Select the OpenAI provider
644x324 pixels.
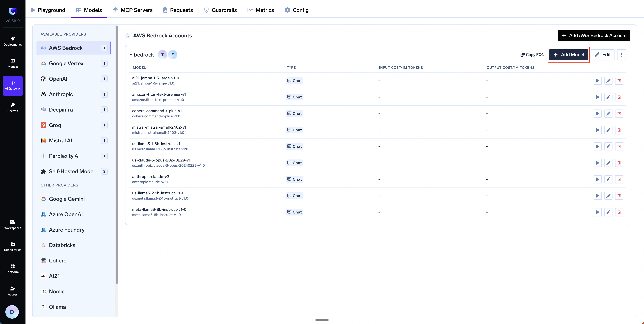point(73,79)
